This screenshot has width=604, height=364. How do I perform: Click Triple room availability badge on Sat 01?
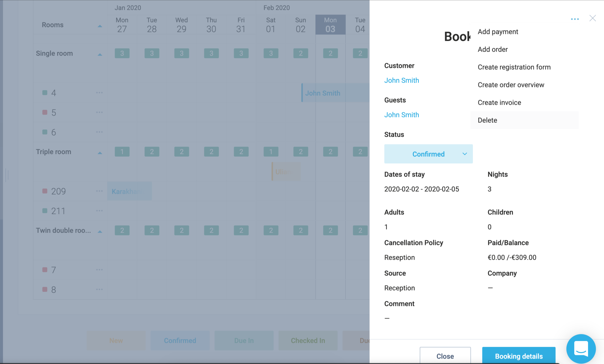[271, 152]
